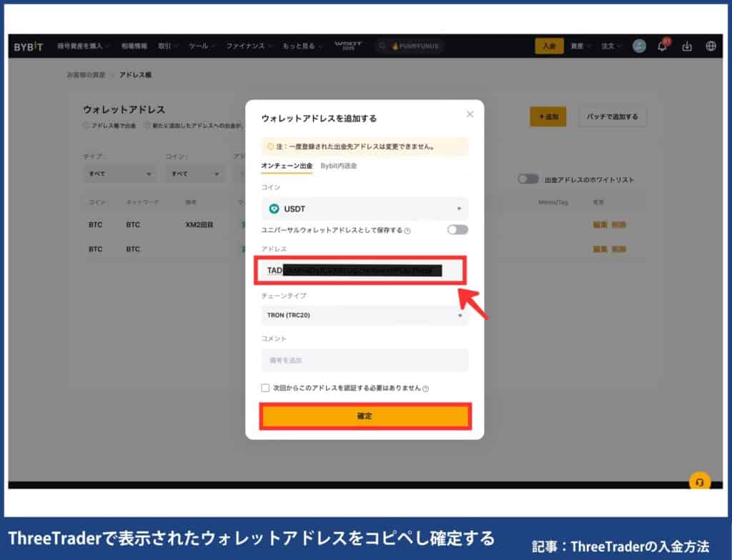This screenshot has width=732, height=560.
Task: Click アドレス帳 in the breadcrumb
Action: point(135,75)
